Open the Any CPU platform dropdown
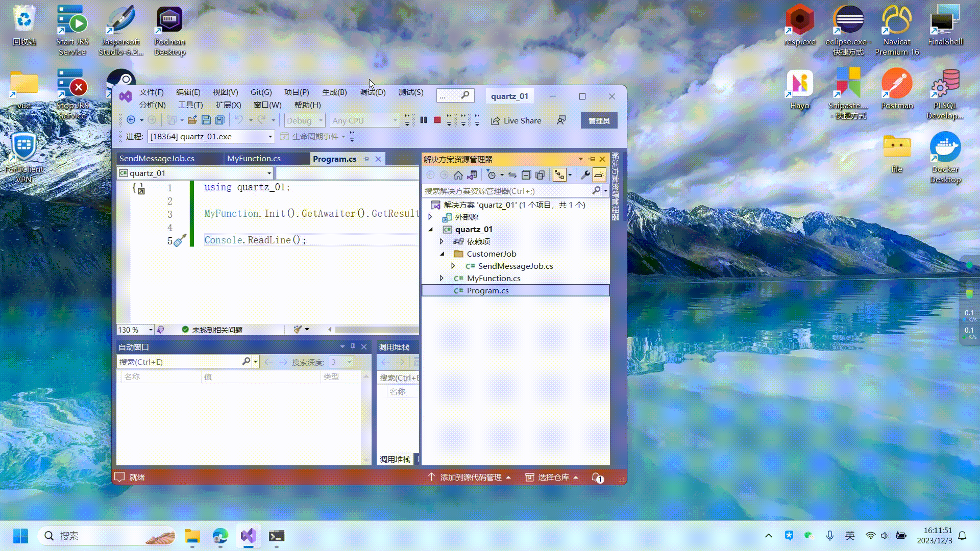This screenshot has width=980, height=551. pyautogui.click(x=364, y=120)
